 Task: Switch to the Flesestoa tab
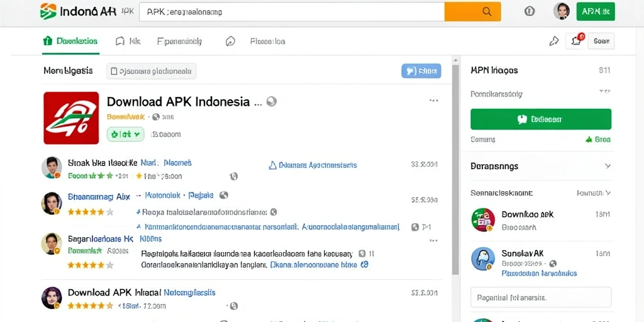pyautogui.click(x=267, y=41)
